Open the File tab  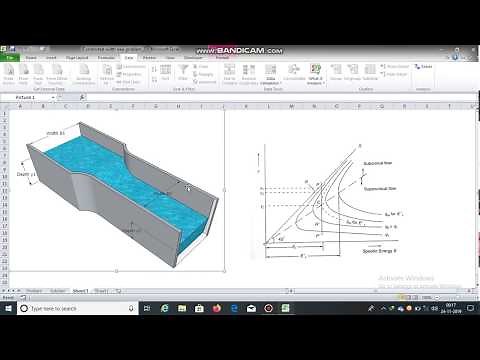coord(10,58)
